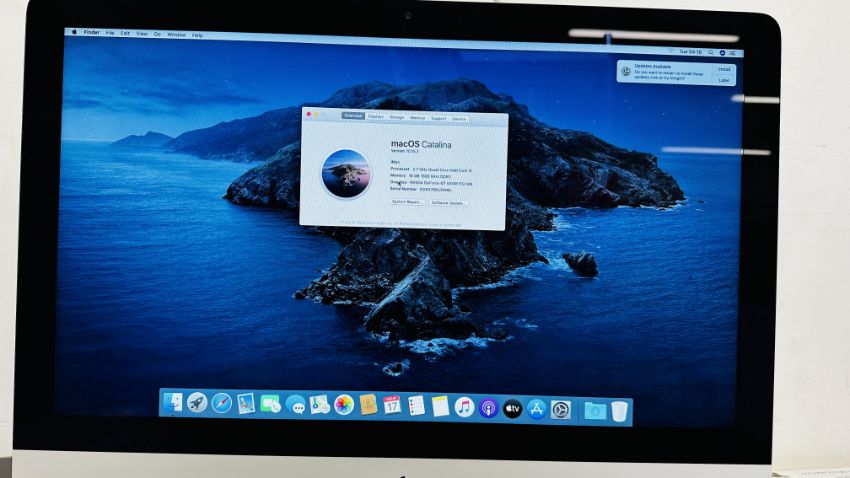Image resolution: width=850 pixels, height=478 pixels.
Task: Click the Serial Number line
Action: pos(420,189)
